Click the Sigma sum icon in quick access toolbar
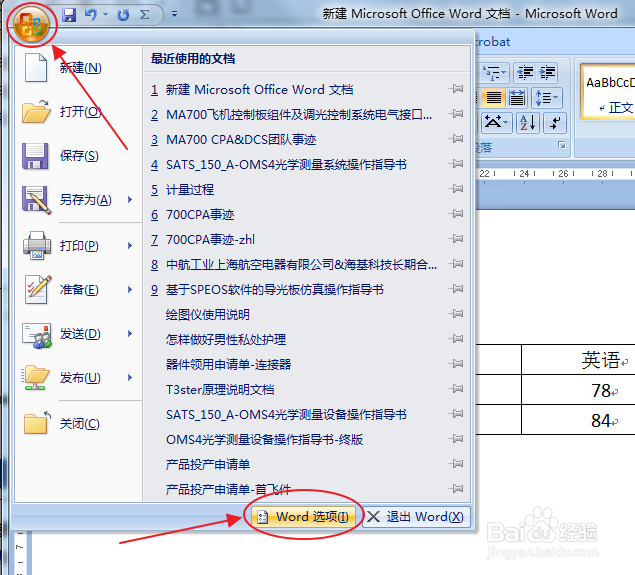 (x=144, y=15)
